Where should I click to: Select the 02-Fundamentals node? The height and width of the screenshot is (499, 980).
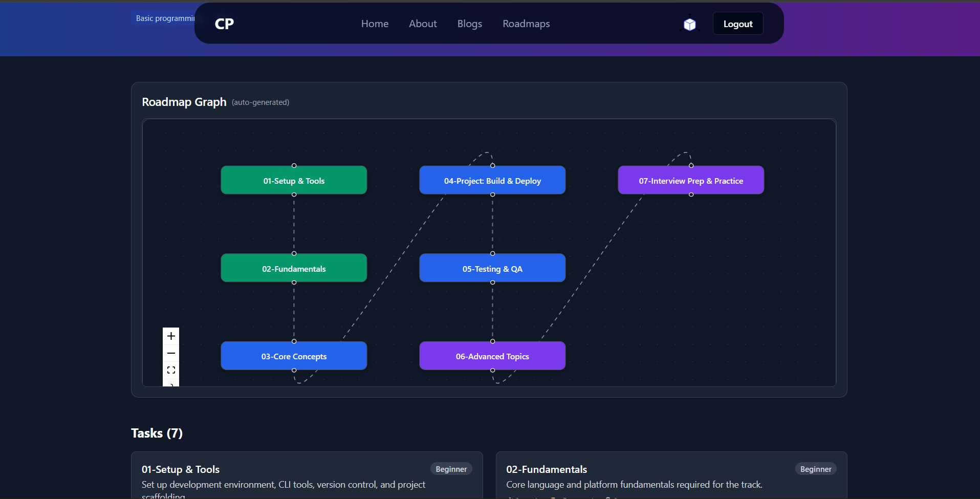(x=294, y=268)
